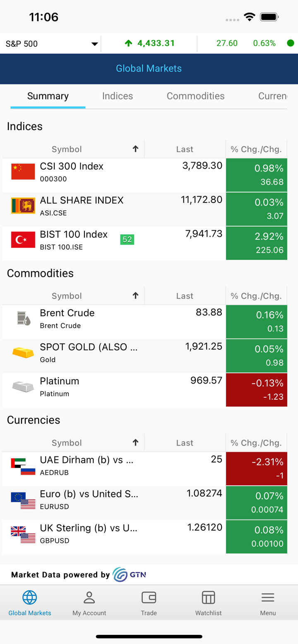Toggle the Indices Symbol sort arrow
Screen dimensions: 298x644
tap(135, 149)
